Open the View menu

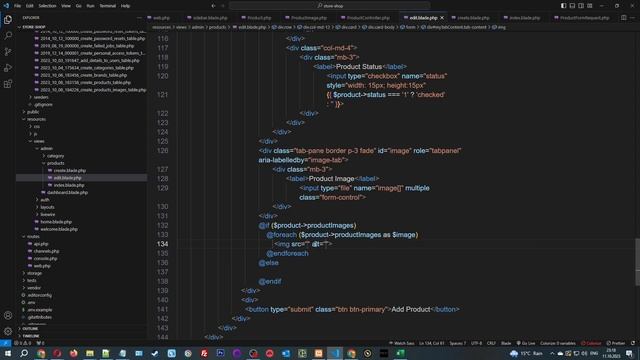(66, 6)
